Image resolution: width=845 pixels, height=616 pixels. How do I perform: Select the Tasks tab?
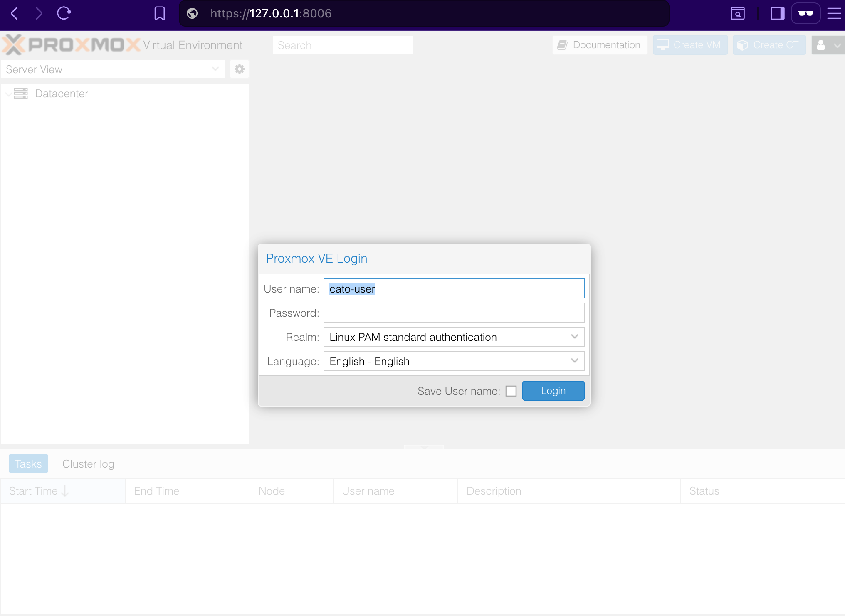coord(28,463)
